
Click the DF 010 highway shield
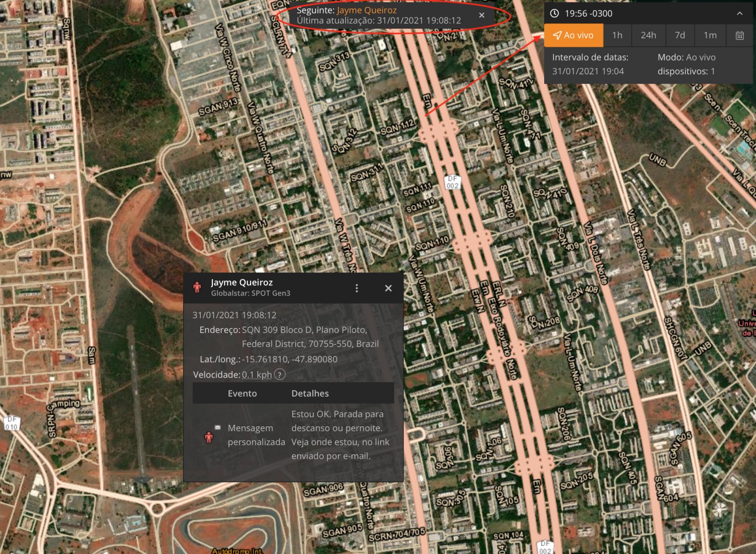(x=12, y=423)
